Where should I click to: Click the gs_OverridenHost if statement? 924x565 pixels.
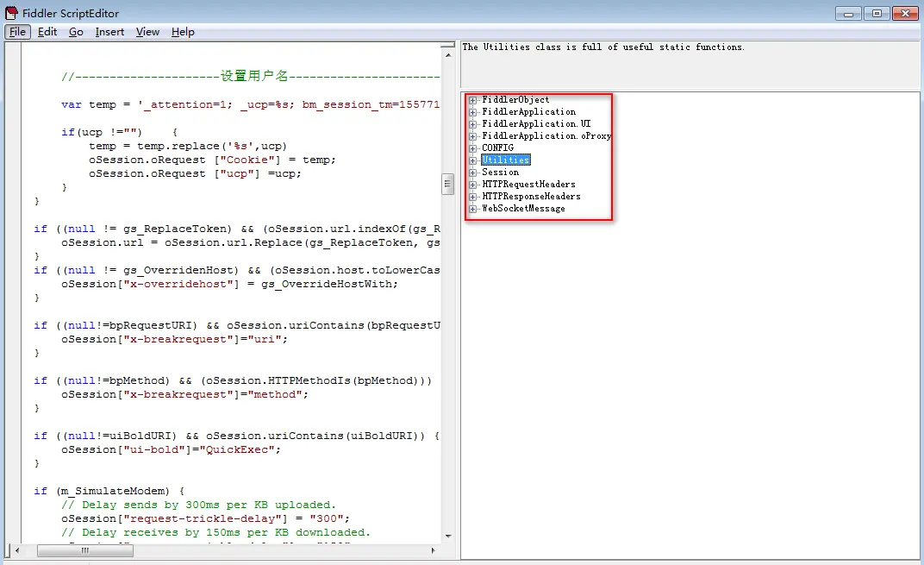(x=237, y=270)
